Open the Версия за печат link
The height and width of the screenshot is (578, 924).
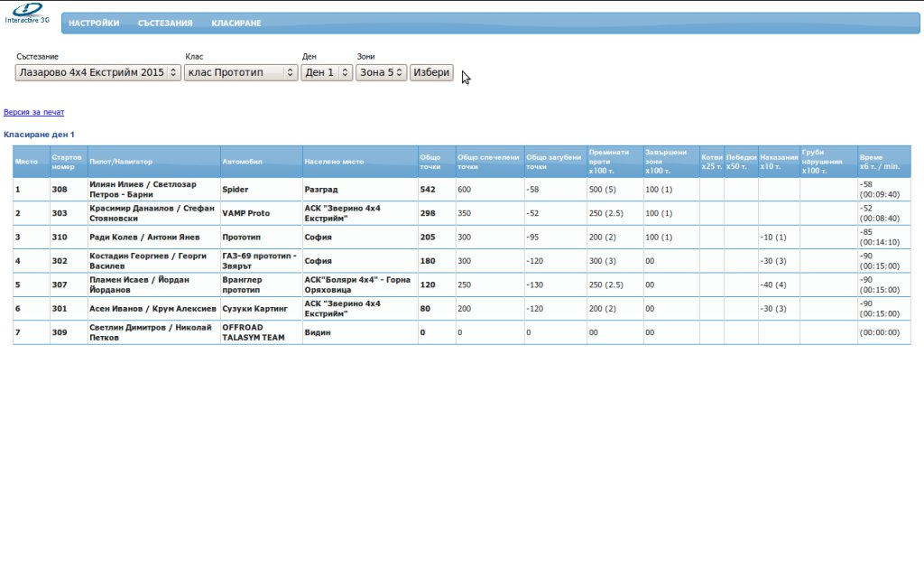coord(34,112)
